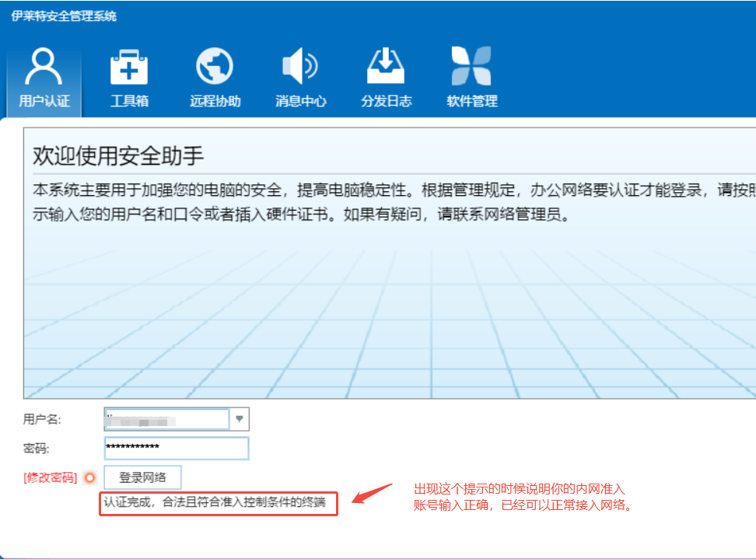Open the 消息中心 message center

300,78
